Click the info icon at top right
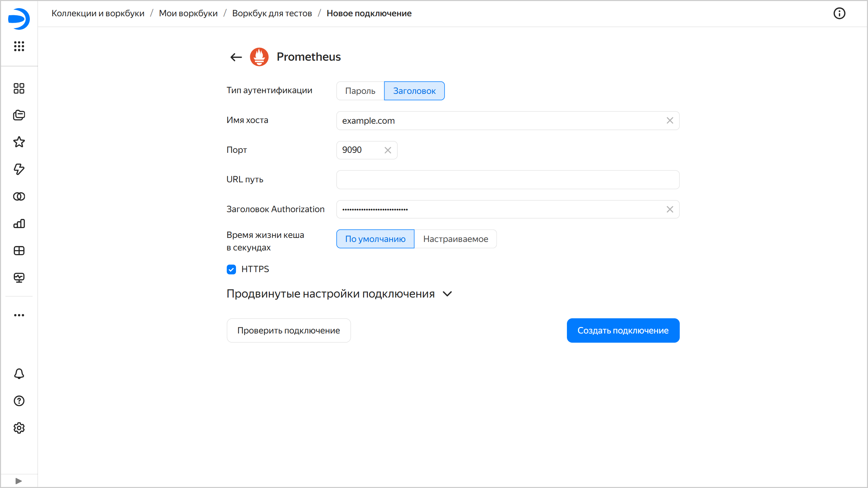Viewport: 868px width, 488px height. (839, 14)
